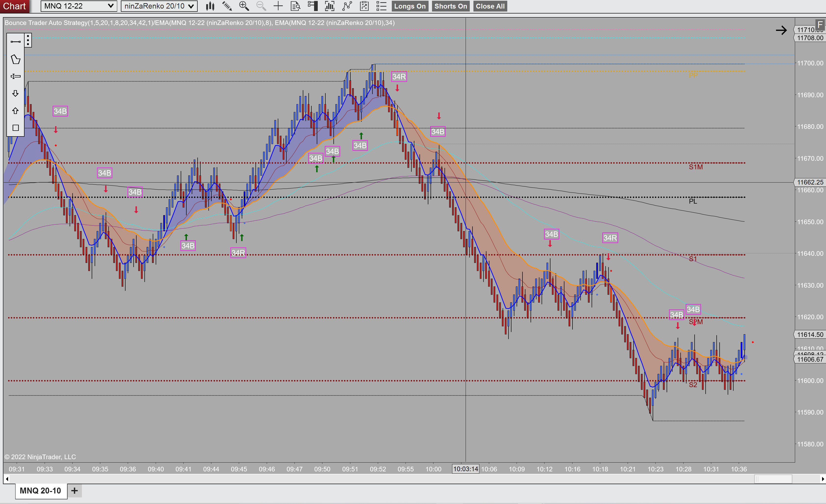The height and width of the screenshot is (504, 826).
Task: Select the hollow square shape tool
Action: tap(15, 128)
